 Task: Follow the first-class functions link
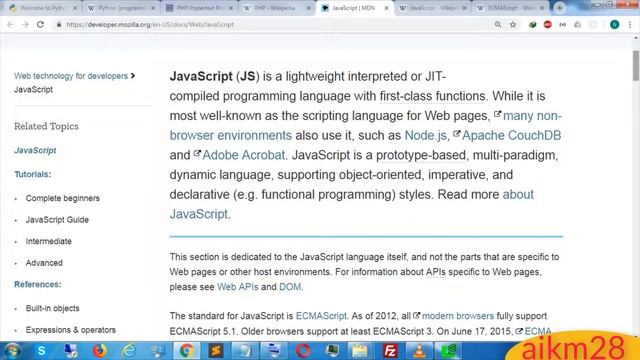[x=432, y=96]
